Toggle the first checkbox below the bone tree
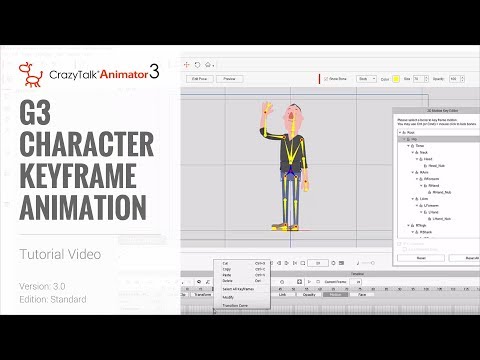 [399, 244]
